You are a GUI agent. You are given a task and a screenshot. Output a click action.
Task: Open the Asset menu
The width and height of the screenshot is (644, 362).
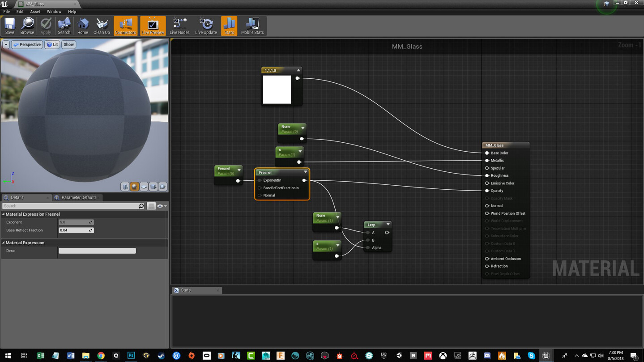click(35, 12)
